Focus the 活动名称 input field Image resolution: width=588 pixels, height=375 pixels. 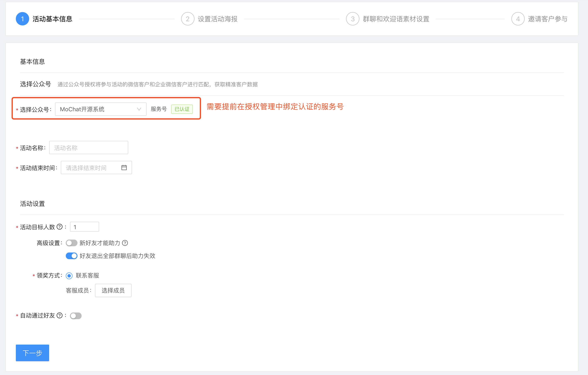[x=89, y=147]
